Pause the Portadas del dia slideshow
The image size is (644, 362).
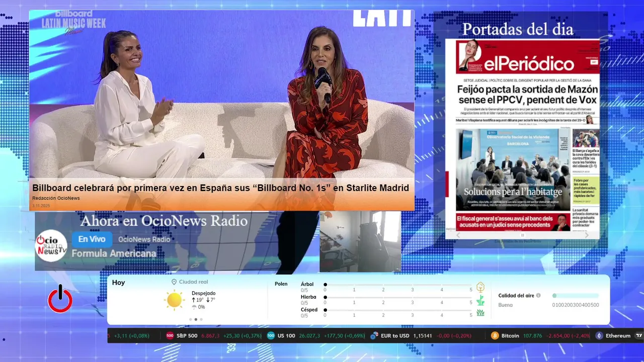pyautogui.click(x=522, y=235)
